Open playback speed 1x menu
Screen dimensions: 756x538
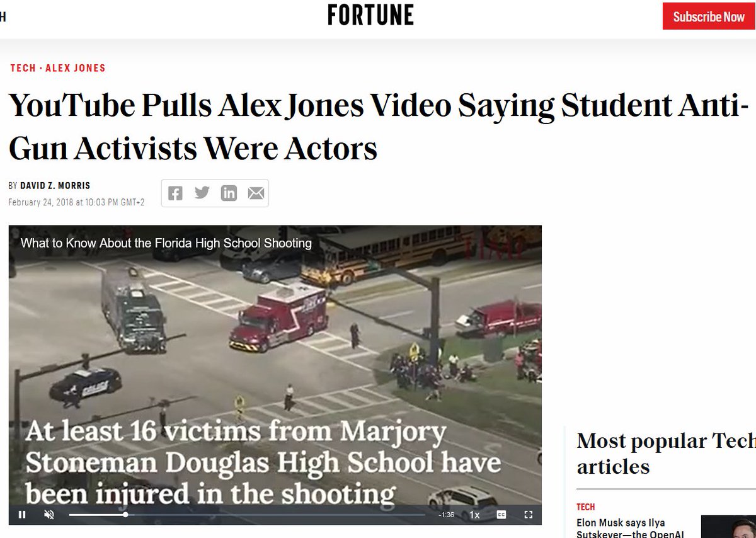click(x=474, y=515)
